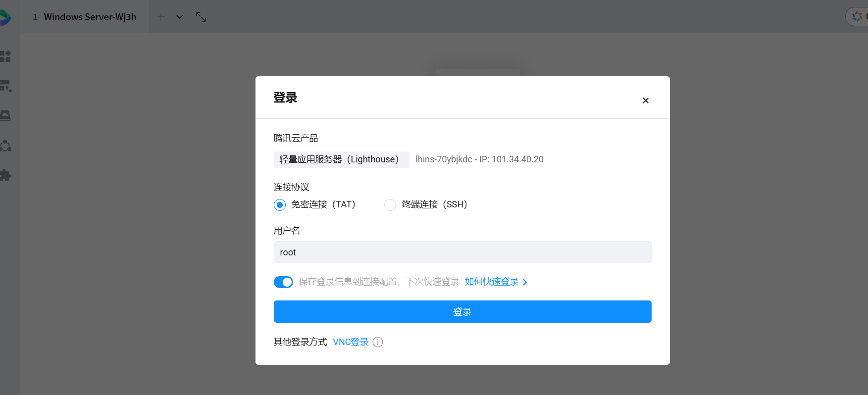
Task: Click the dashboard widgets icon in sidebar
Action: click(5, 56)
